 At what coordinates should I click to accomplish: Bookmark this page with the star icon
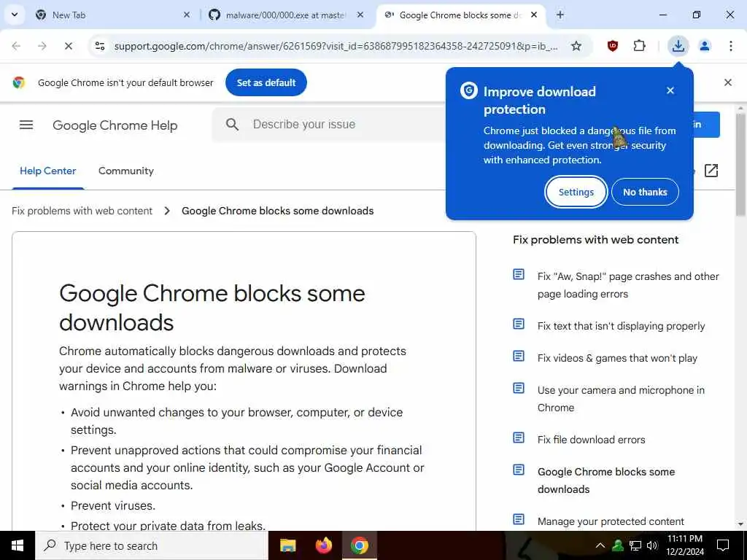point(576,46)
